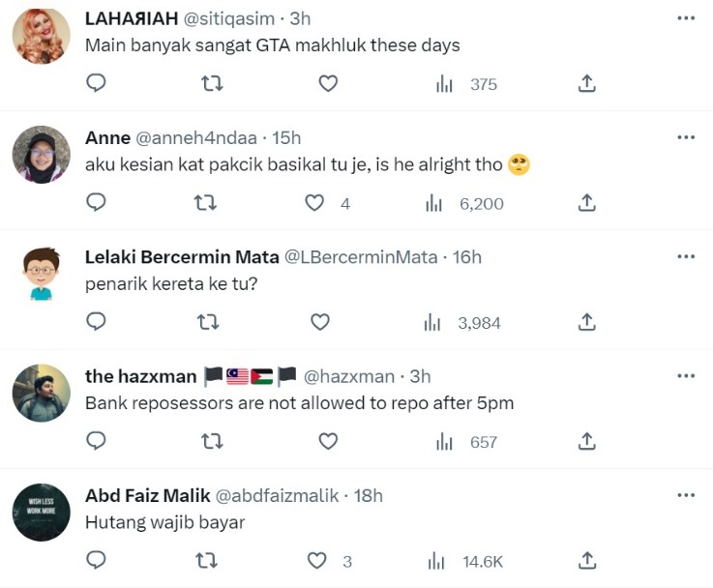Screen dimensions: 713x588
Task: Expand three-dot menu on Abd Faiz Malik's tweet
Action: 686,495
